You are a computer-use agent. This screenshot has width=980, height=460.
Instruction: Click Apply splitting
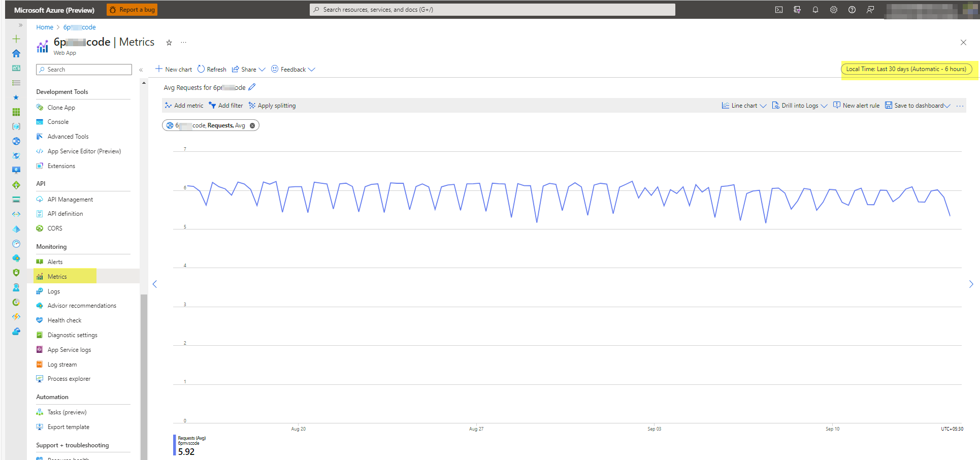[272, 106]
